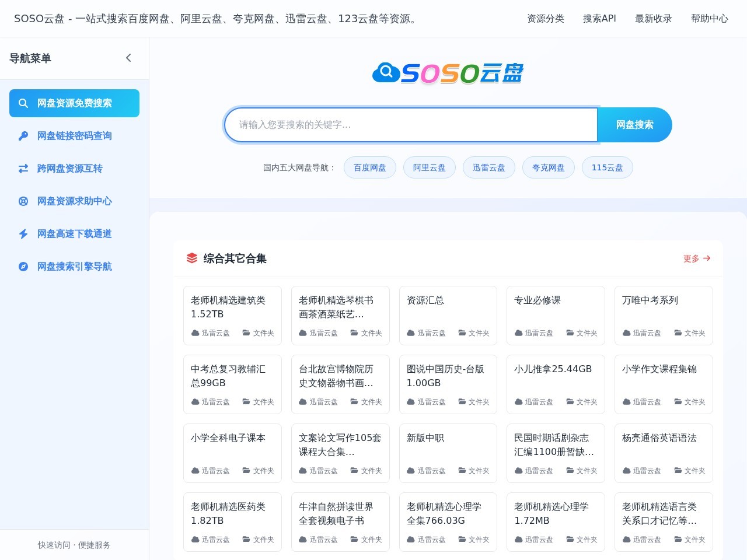This screenshot has width=747, height=560.
Task: Click 导航菜单 sidebar heading
Action: [30, 58]
